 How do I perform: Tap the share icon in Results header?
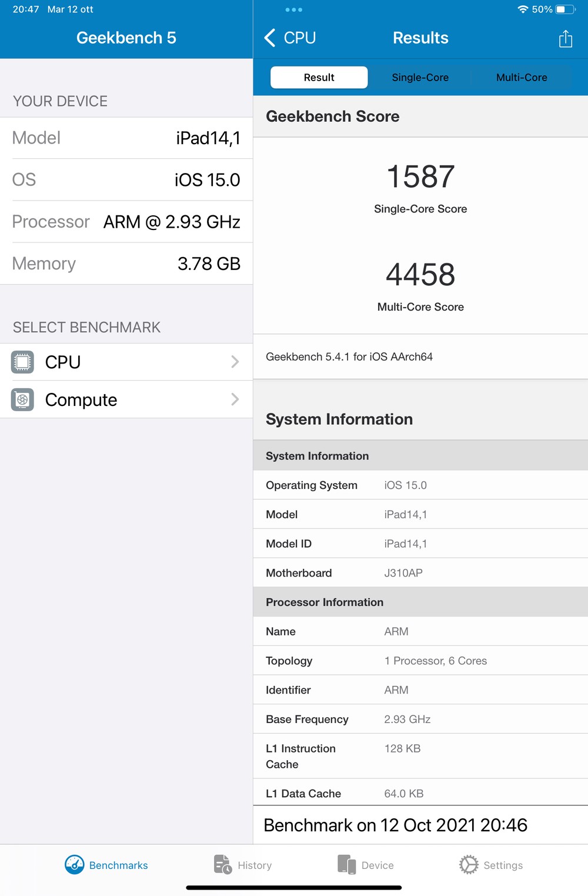click(x=565, y=39)
